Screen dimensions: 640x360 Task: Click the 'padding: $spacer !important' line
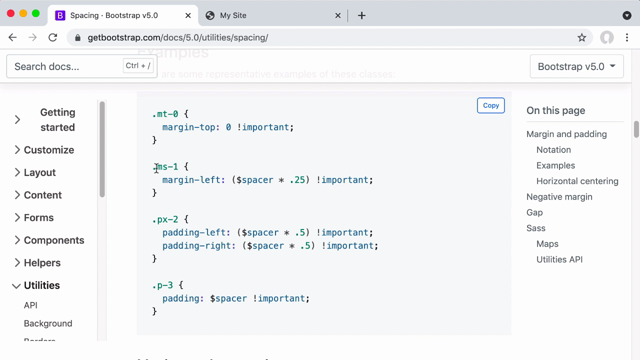point(236,298)
